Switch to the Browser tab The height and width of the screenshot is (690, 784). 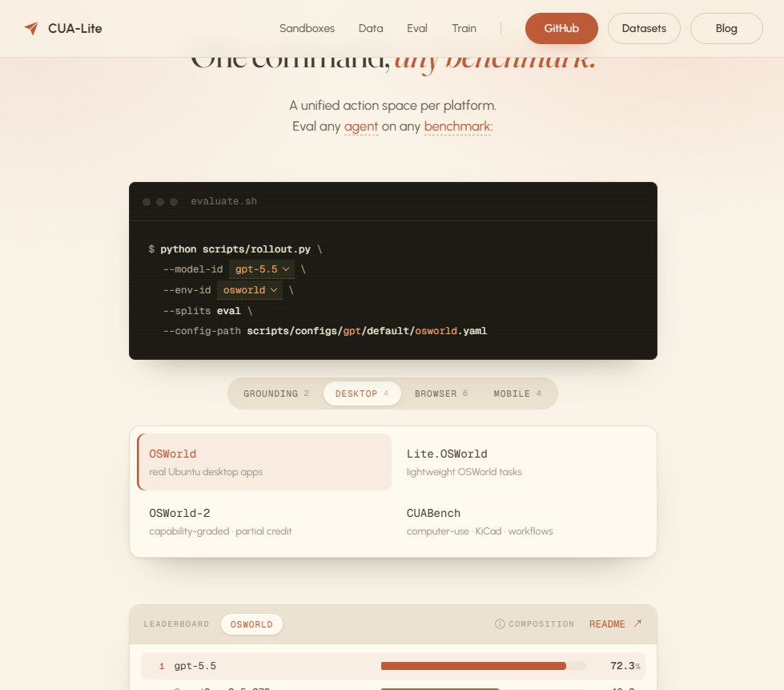pyautogui.click(x=441, y=393)
